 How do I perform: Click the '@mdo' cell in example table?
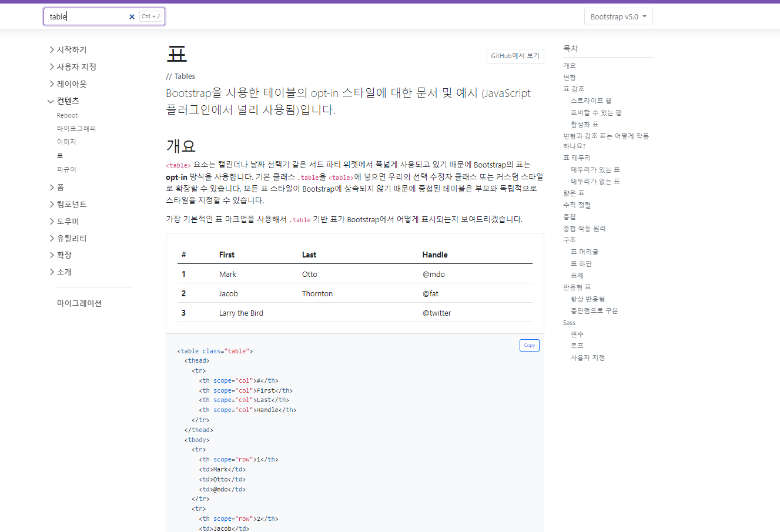[x=434, y=274]
